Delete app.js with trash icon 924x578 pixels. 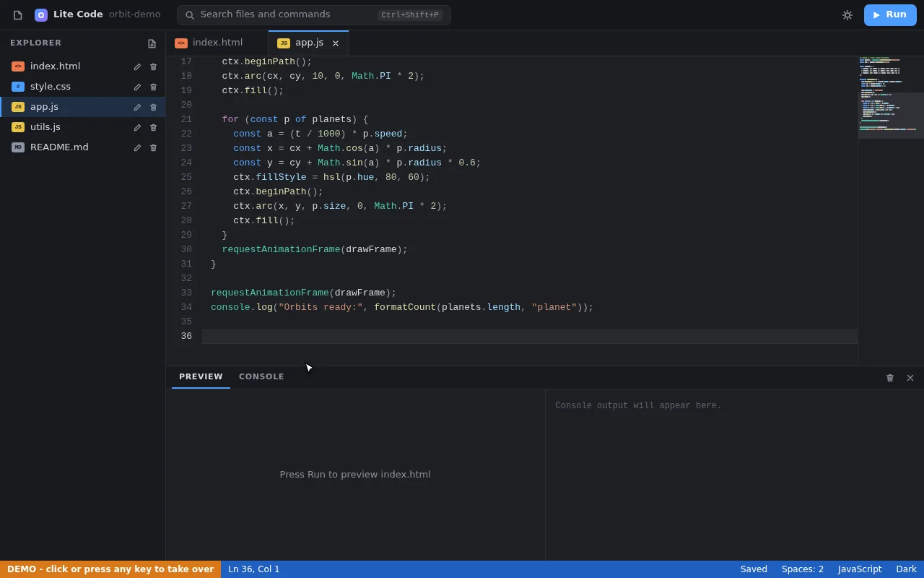153,107
